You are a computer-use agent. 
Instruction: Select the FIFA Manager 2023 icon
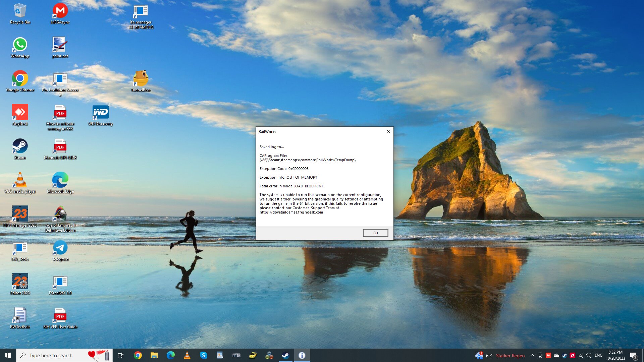20,214
